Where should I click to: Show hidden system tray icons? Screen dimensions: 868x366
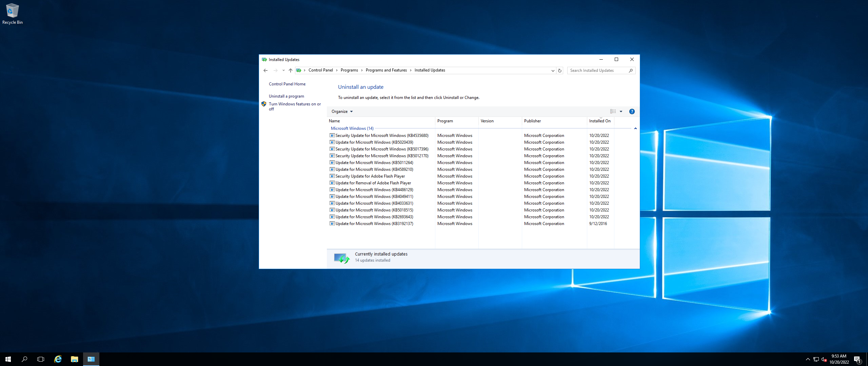[x=808, y=359]
